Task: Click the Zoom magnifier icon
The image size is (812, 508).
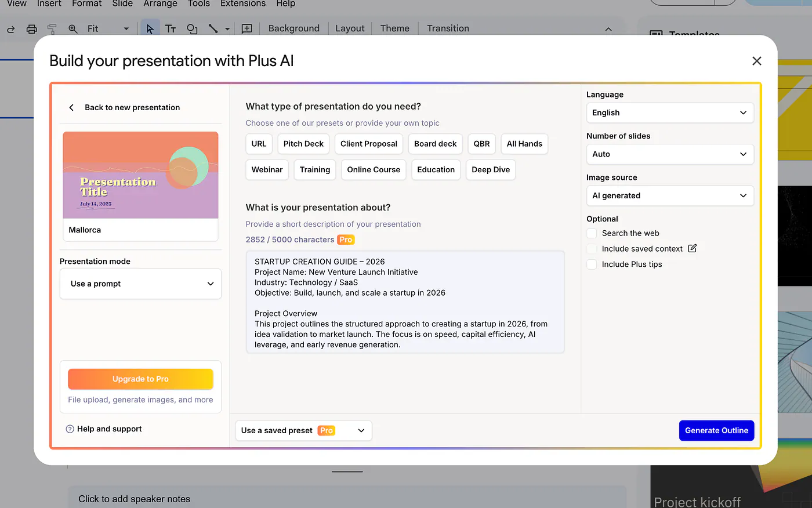Action: click(73, 29)
